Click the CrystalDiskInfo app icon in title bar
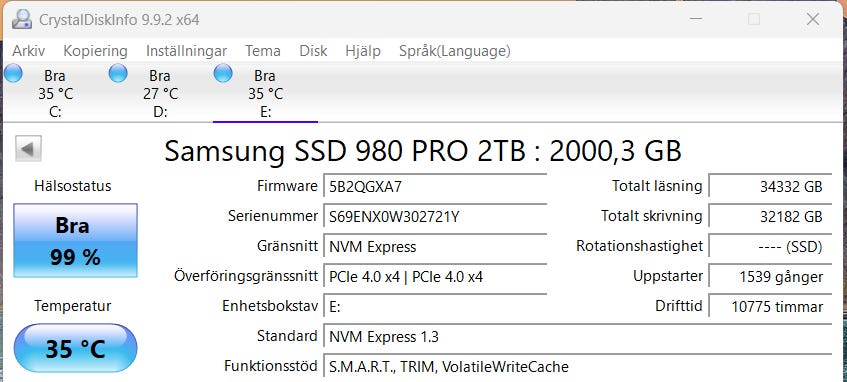This screenshot has width=847, height=382. pyautogui.click(x=22, y=19)
